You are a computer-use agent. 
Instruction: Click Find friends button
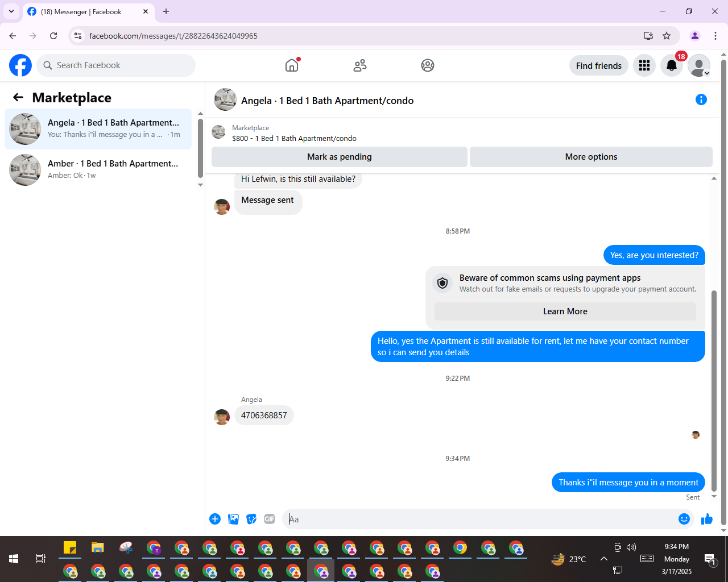[599, 65]
